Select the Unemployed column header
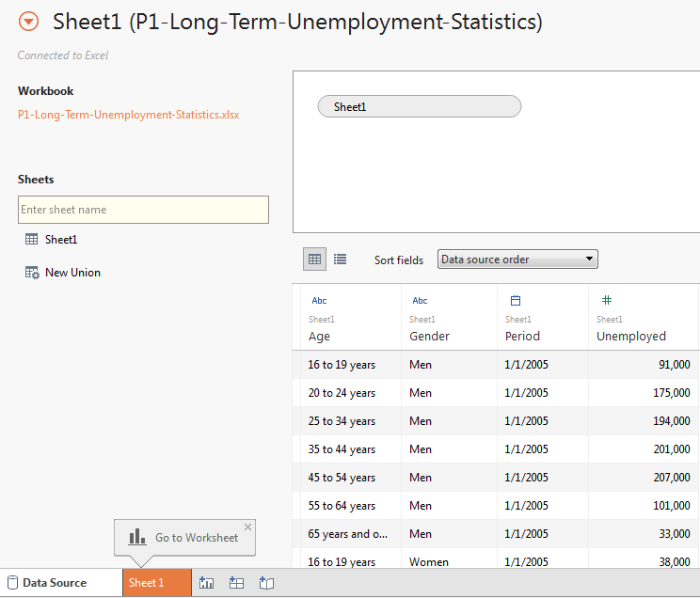 tap(631, 336)
